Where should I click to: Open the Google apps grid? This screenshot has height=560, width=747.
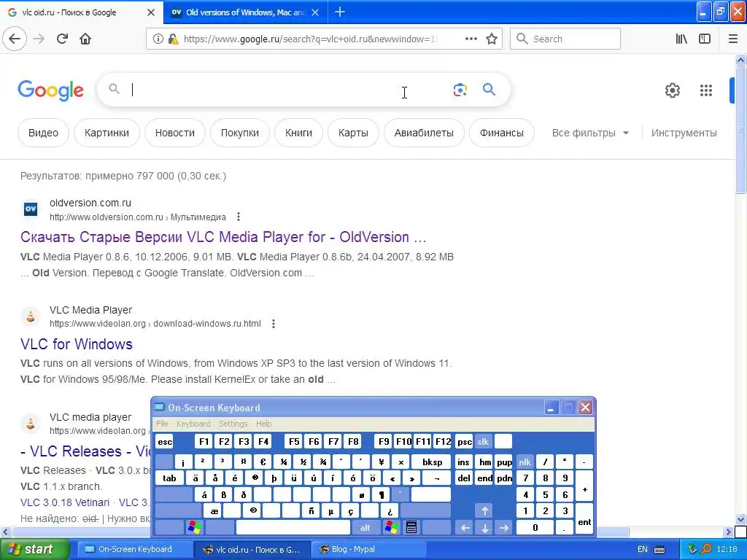click(706, 90)
